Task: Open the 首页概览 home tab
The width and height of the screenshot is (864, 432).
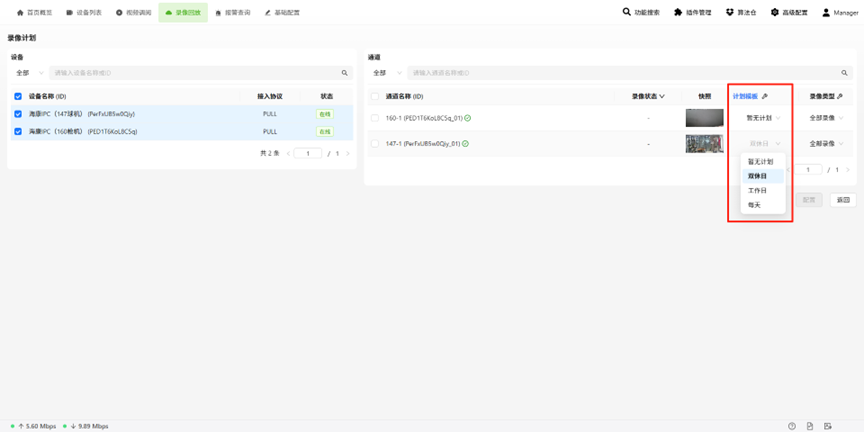Action: point(34,12)
